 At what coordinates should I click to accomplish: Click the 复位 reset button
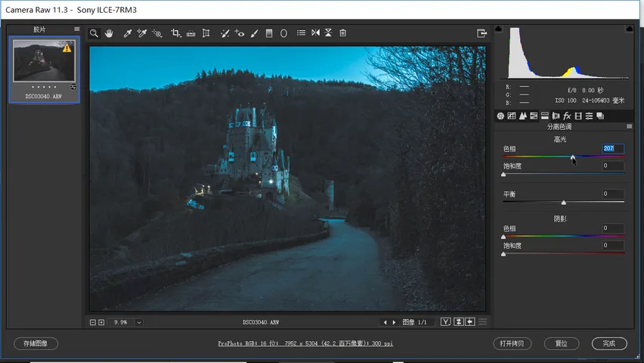point(562,343)
